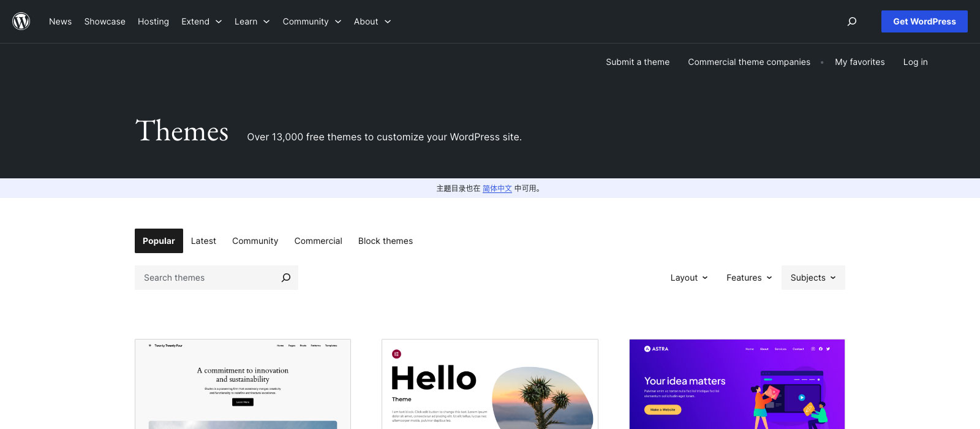This screenshot has width=980, height=429.
Task: Click the 简体中文 language link
Action: pyautogui.click(x=497, y=189)
